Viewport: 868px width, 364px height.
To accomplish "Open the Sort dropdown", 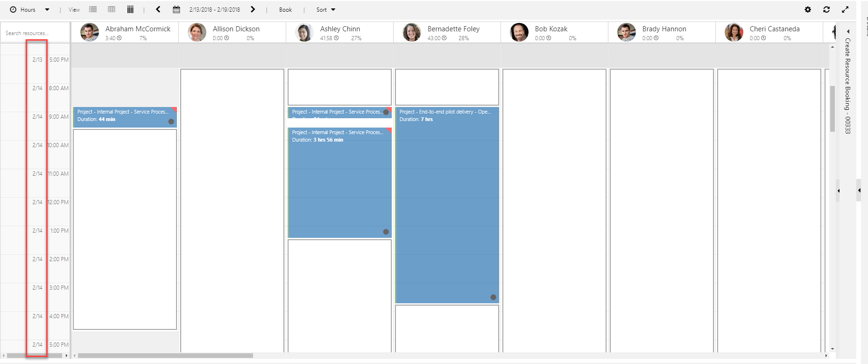I will 325,9.
